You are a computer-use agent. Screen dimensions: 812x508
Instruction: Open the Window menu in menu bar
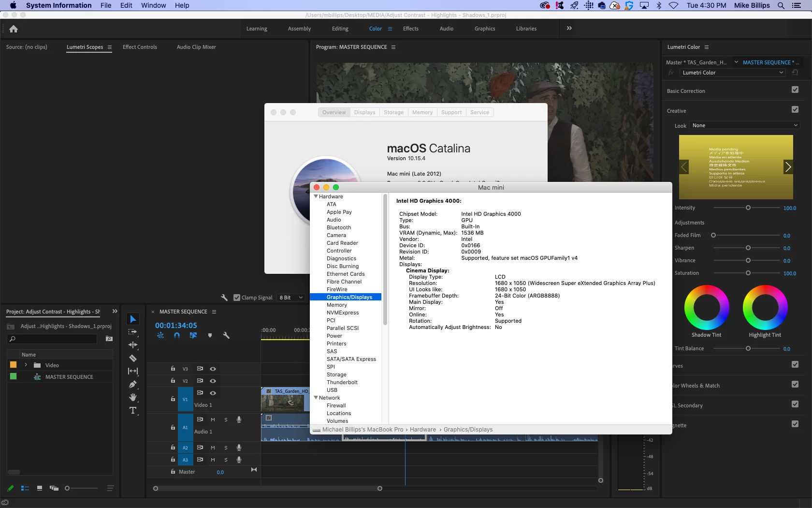(154, 5)
